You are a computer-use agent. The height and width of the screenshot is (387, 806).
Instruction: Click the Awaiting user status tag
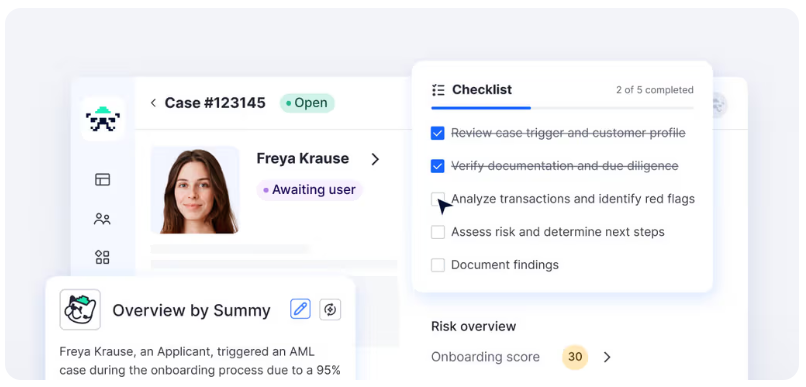309,190
